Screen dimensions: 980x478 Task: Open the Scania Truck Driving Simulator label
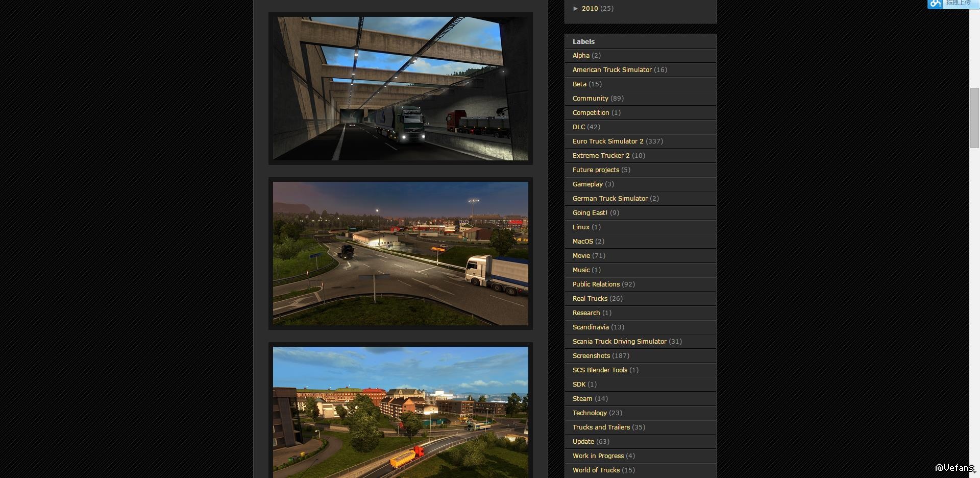tap(620, 342)
